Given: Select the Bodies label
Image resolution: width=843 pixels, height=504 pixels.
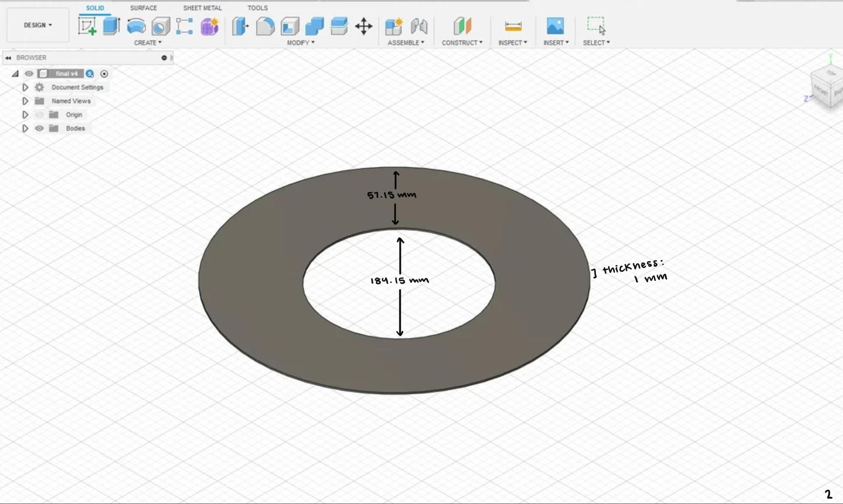Looking at the screenshot, I should point(75,128).
